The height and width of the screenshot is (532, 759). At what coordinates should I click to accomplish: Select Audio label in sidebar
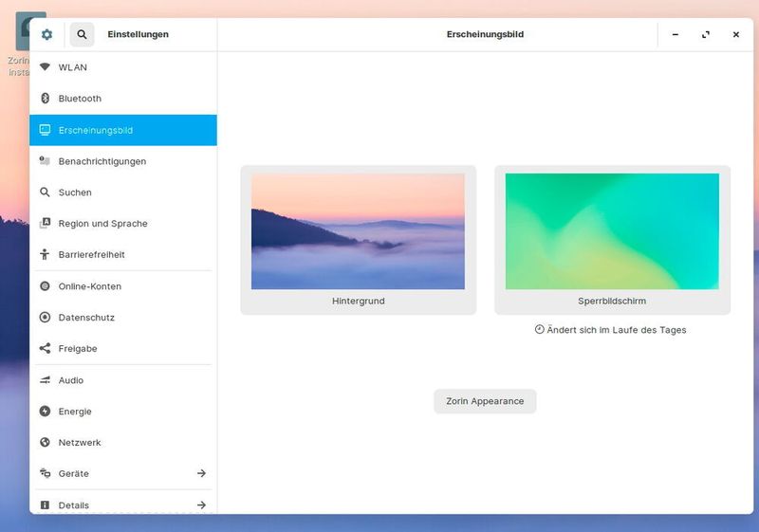click(71, 380)
